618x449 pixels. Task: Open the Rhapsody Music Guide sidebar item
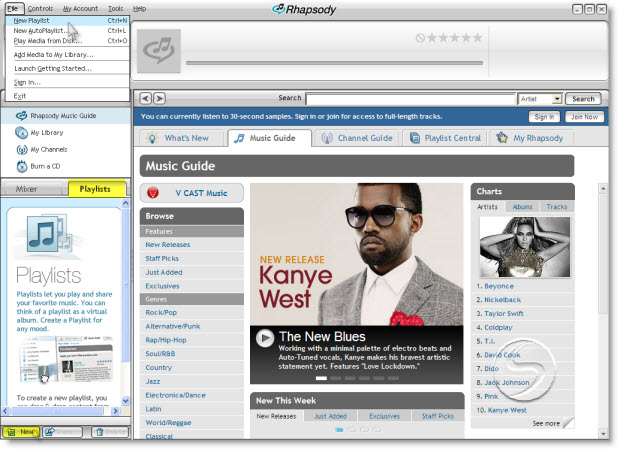pyautogui.click(x=62, y=116)
